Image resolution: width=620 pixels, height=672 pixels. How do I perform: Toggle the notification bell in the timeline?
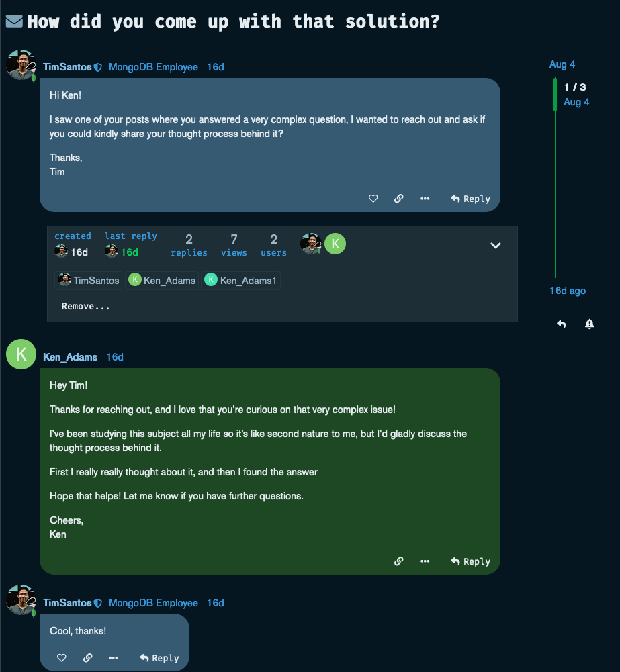tap(589, 324)
